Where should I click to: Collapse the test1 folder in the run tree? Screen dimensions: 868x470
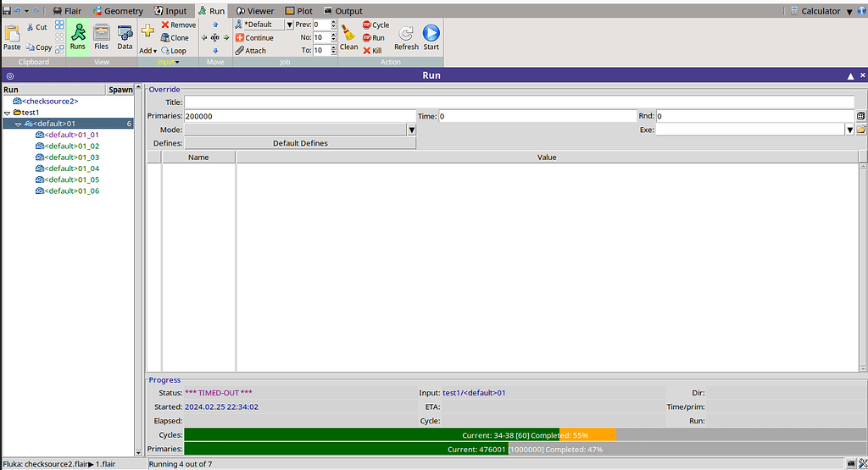(7, 113)
